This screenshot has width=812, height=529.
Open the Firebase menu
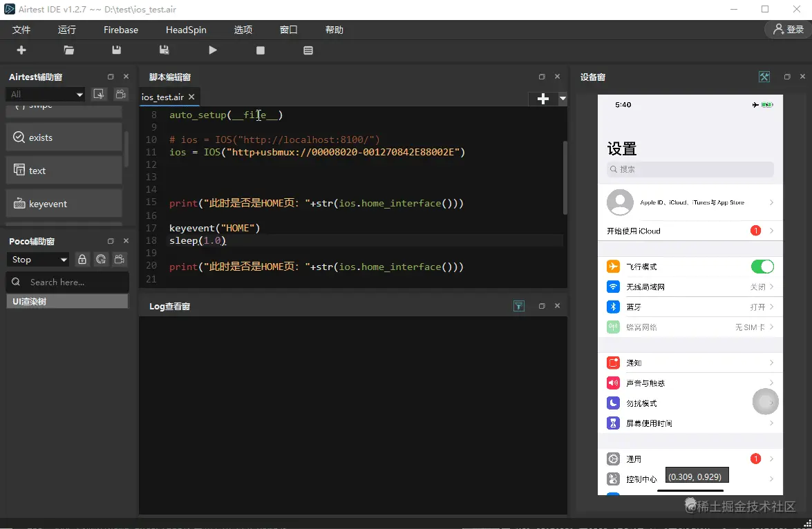121,30
